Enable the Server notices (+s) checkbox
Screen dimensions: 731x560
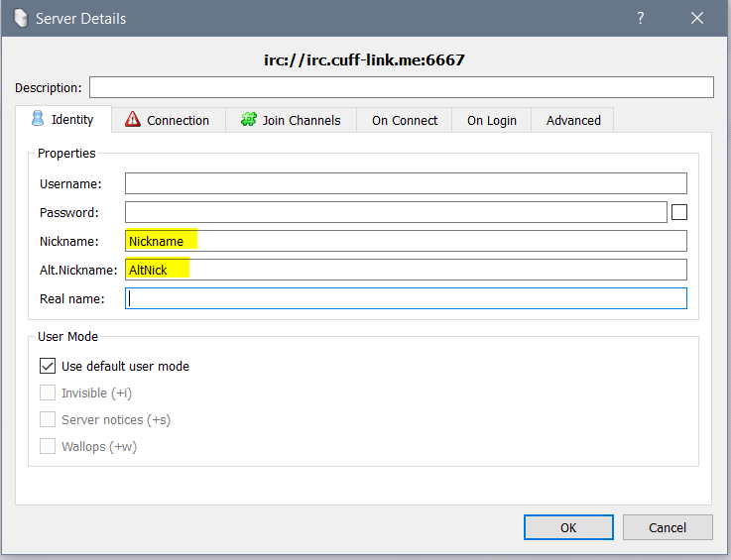[48, 420]
